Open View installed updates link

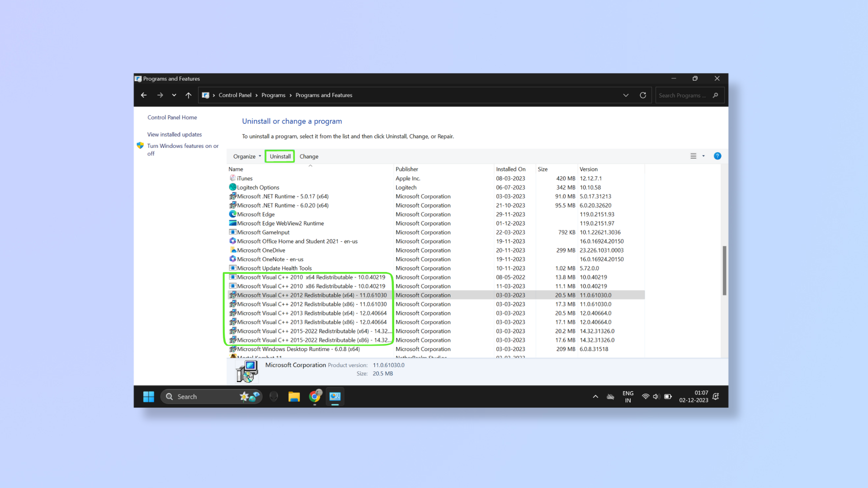pos(175,135)
